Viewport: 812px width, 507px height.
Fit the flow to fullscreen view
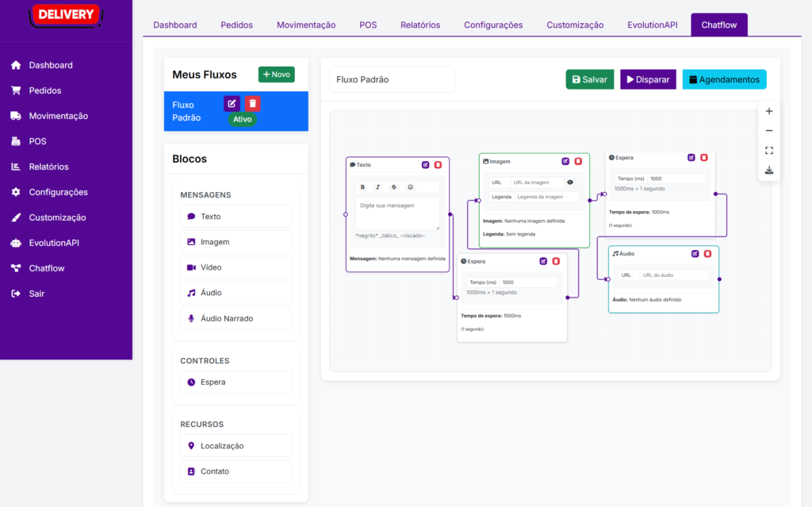point(768,151)
